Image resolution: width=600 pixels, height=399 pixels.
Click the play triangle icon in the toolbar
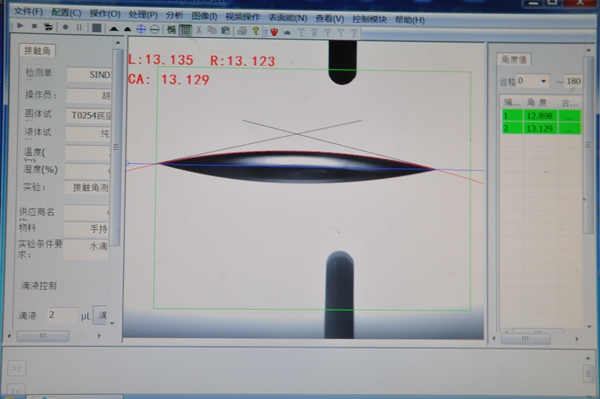coord(20,26)
